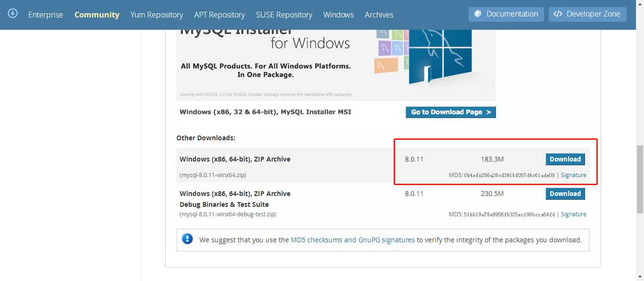Open the Yum Repository tab
The height and width of the screenshot is (281, 644).
[x=157, y=15]
